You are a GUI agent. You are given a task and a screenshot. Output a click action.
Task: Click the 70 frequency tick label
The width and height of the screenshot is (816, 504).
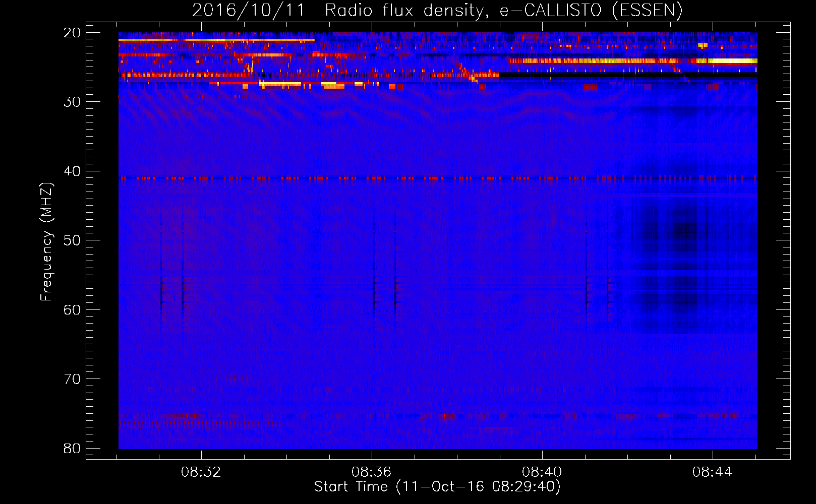point(72,379)
